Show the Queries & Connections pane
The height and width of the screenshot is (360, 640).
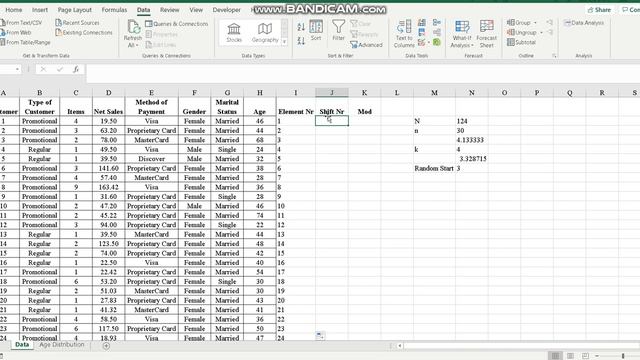(x=177, y=24)
